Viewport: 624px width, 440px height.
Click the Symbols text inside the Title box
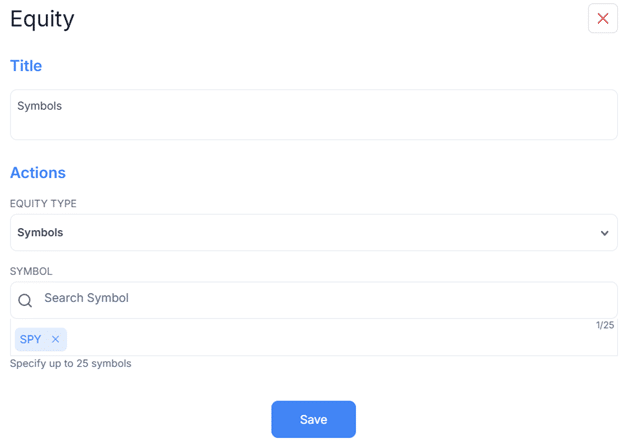(x=40, y=106)
